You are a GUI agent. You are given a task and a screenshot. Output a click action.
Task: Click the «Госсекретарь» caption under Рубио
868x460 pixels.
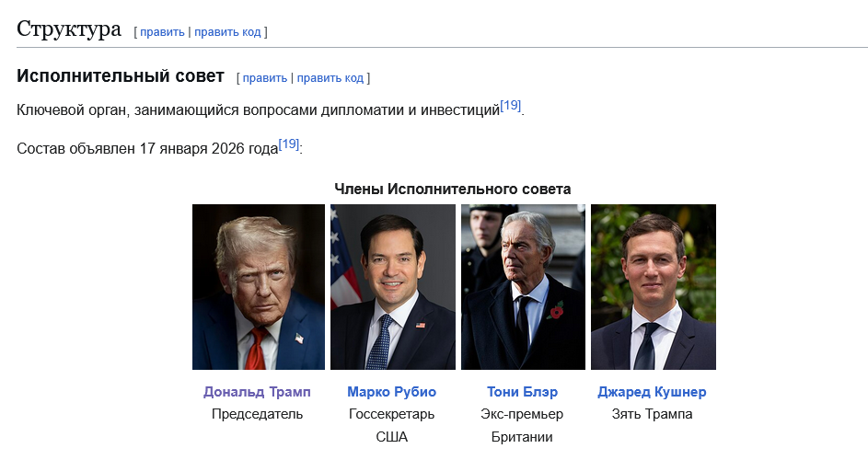tap(392, 414)
